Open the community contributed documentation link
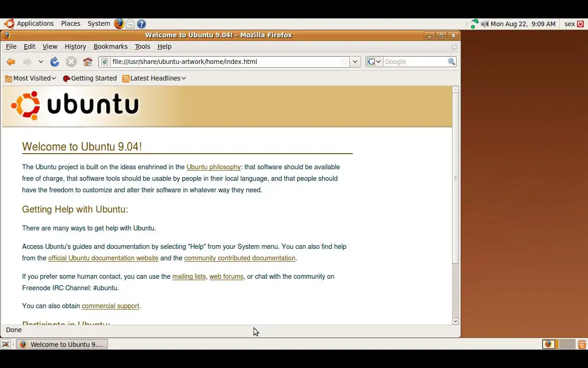The height and width of the screenshot is (368, 588). pos(240,258)
